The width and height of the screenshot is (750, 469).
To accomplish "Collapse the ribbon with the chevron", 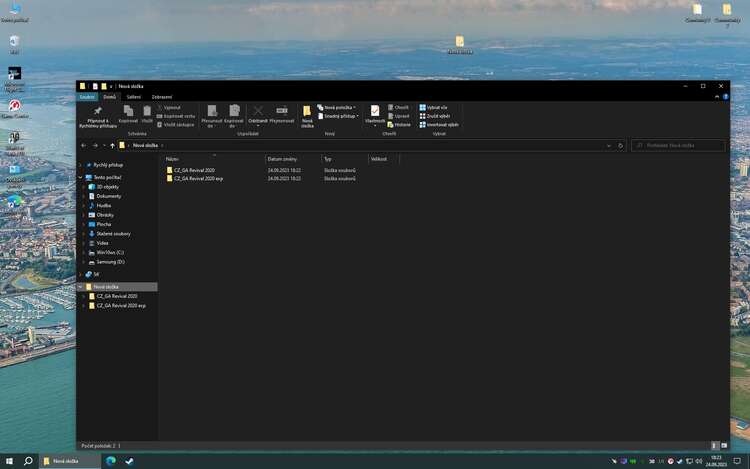I will [x=717, y=97].
